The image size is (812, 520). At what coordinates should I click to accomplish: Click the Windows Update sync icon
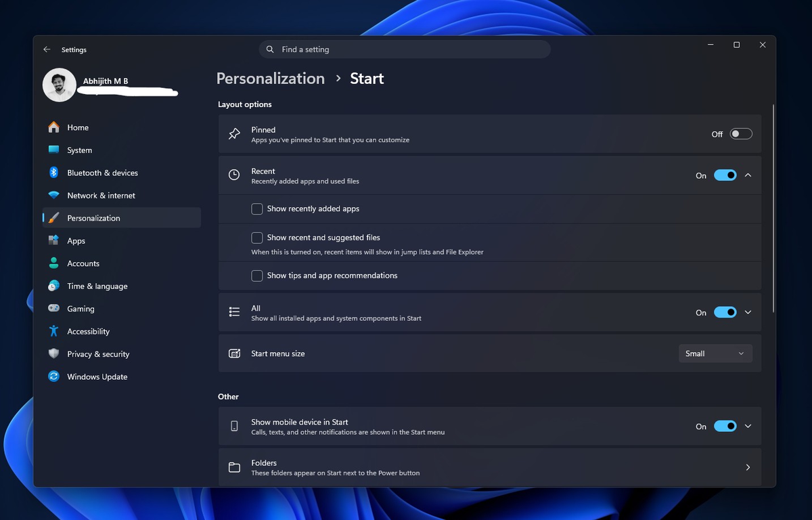tap(53, 376)
